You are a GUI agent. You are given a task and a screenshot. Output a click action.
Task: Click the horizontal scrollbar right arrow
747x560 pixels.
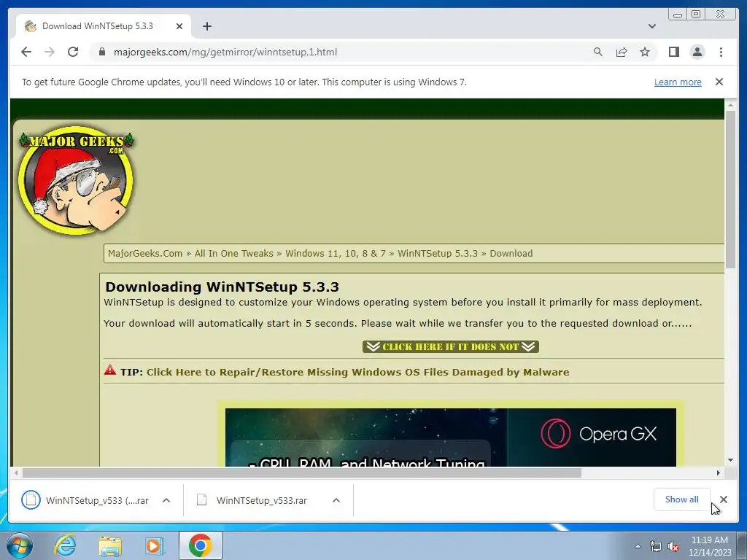pos(718,472)
